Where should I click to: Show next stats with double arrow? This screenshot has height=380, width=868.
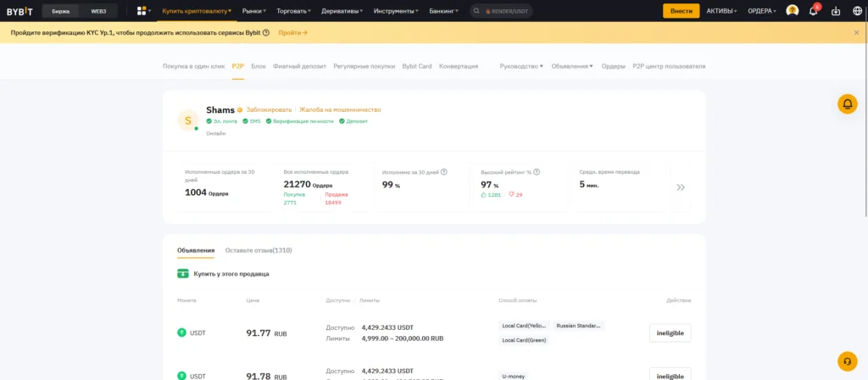[x=681, y=187]
